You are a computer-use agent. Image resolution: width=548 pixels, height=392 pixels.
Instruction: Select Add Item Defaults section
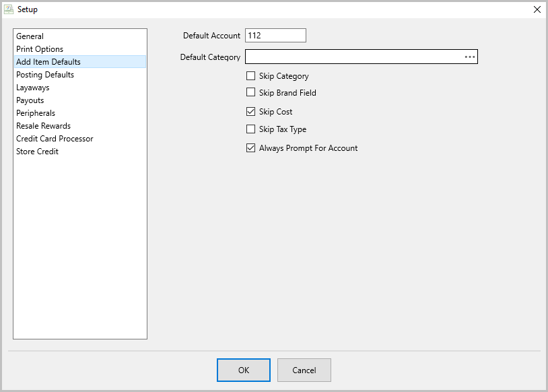80,62
